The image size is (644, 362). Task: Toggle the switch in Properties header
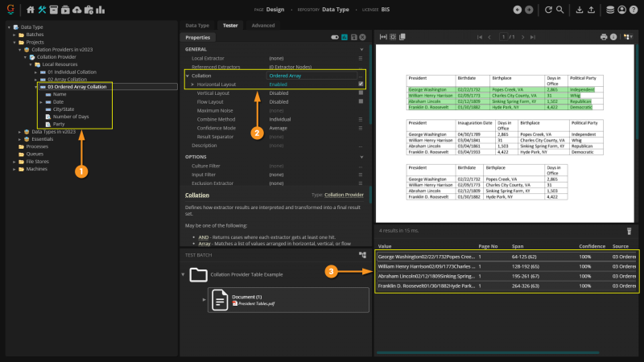[334, 37]
